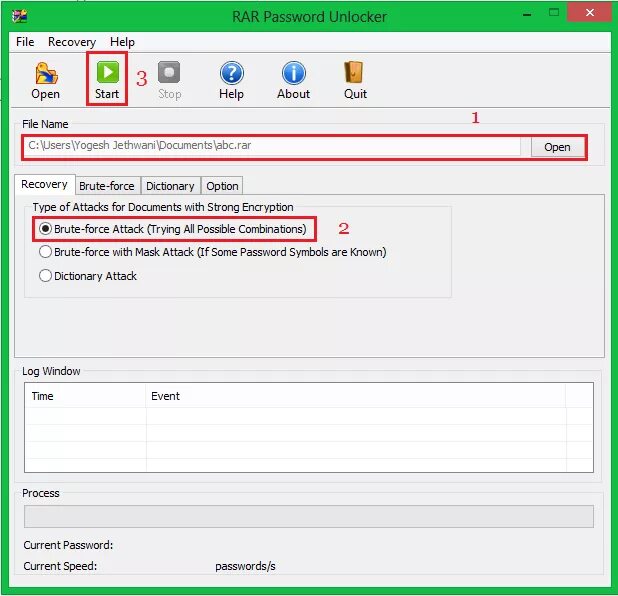Click the File Name path input field
This screenshot has width=618, height=596.
tap(272, 146)
